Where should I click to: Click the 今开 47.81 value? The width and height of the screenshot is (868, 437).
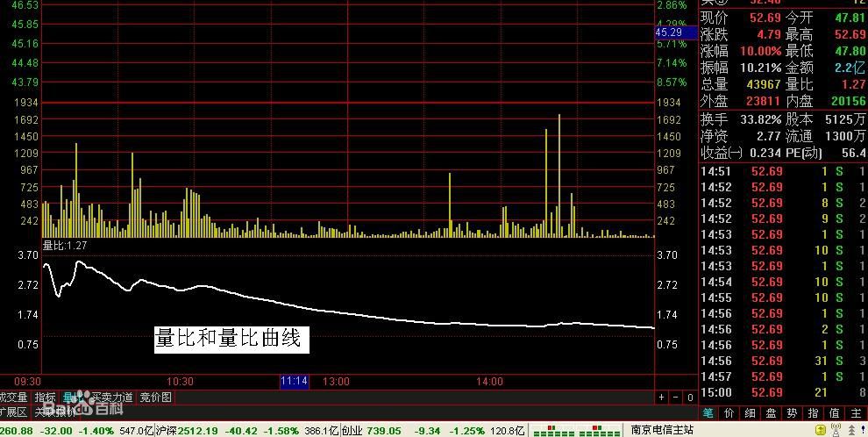click(850, 18)
